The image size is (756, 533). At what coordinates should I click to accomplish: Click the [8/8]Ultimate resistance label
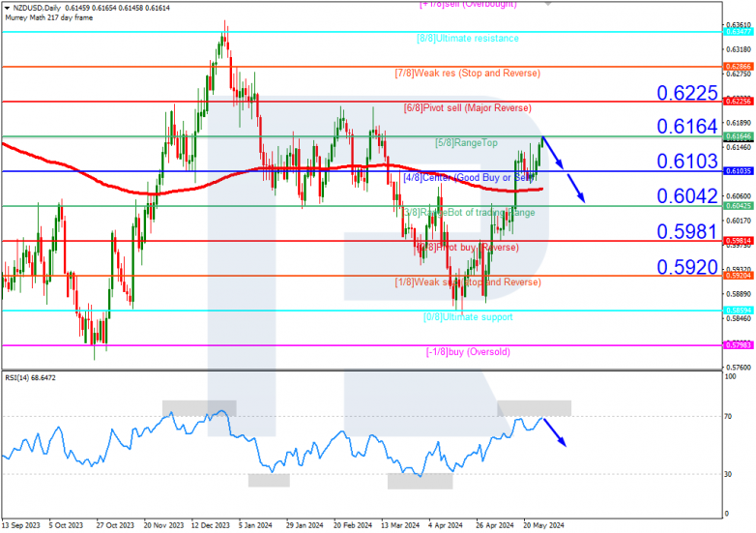[x=468, y=38]
